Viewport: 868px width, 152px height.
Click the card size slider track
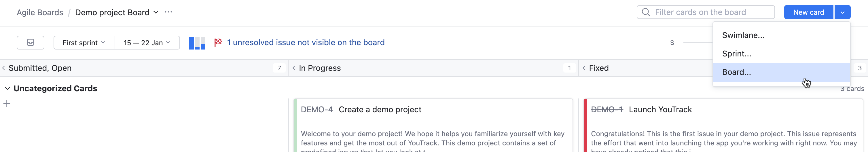[698, 43]
